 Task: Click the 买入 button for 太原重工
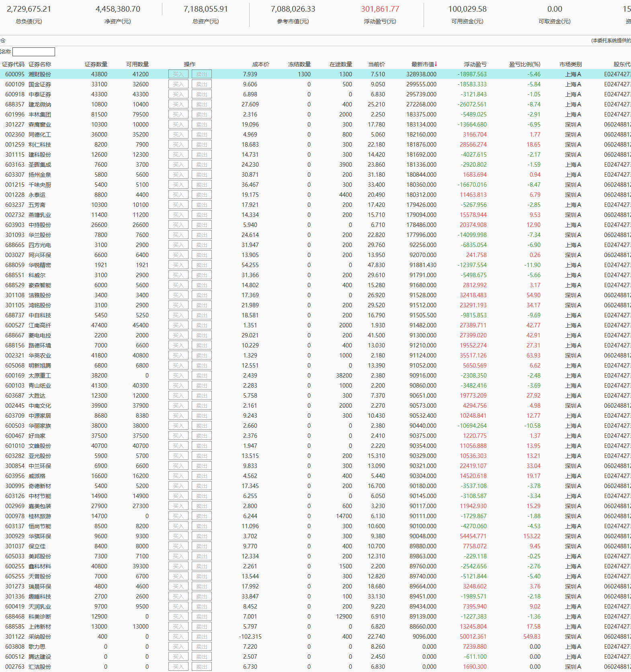pyautogui.click(x=178, y=376)
